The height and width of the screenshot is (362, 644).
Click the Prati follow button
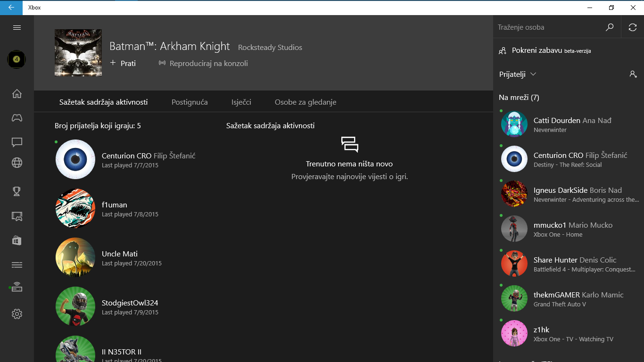click(x=123, y=63)
